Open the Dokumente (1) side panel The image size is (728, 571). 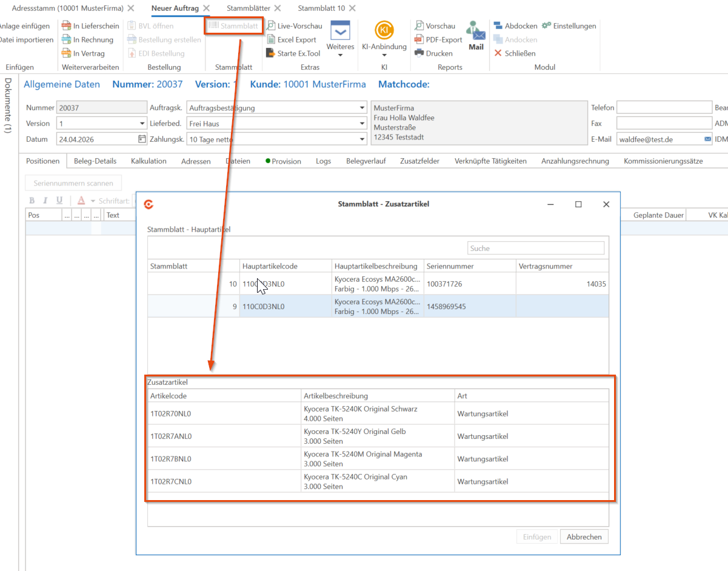(8, 105)
